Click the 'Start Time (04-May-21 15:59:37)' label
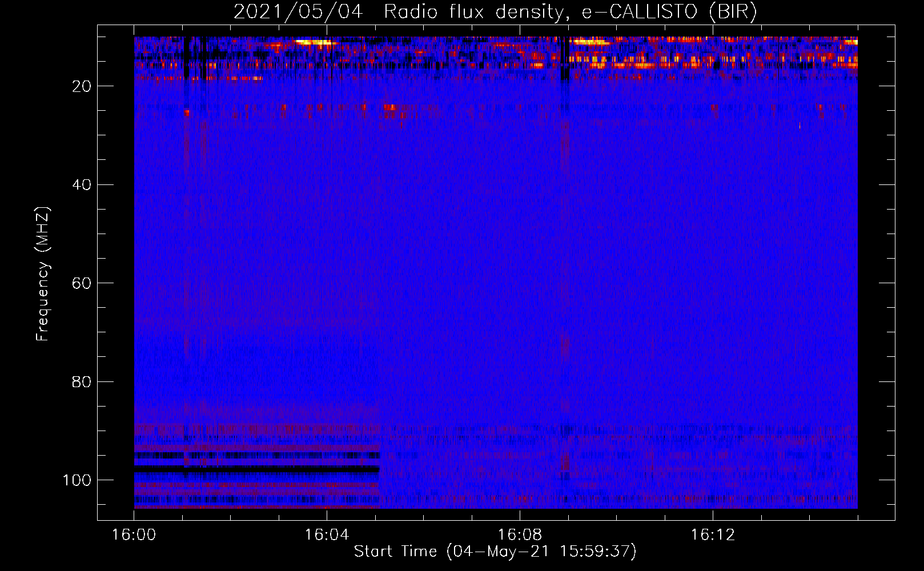 (x=495, y=552)
